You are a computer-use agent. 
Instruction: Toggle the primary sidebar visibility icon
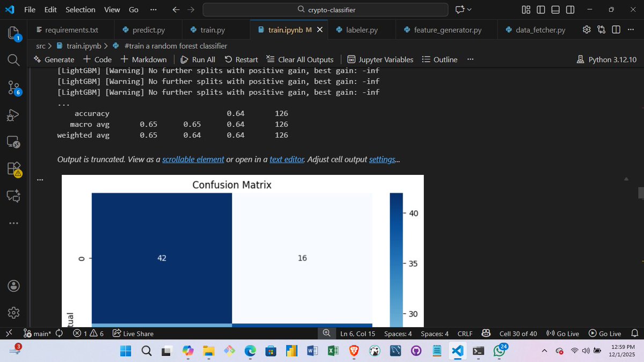point(540,9)
